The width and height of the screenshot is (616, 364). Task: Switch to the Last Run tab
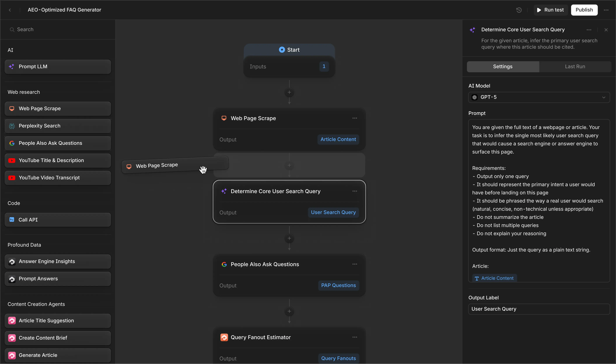pos(575,66)
